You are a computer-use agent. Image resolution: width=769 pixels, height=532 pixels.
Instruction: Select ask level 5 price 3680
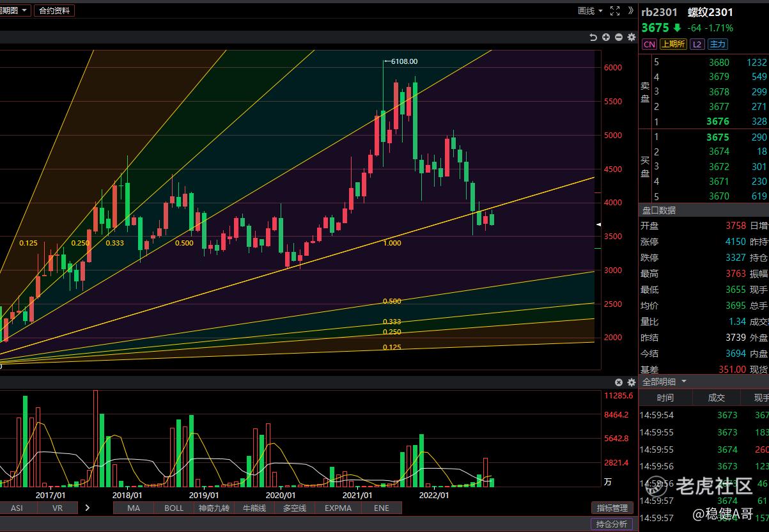[x=719, y=63]
